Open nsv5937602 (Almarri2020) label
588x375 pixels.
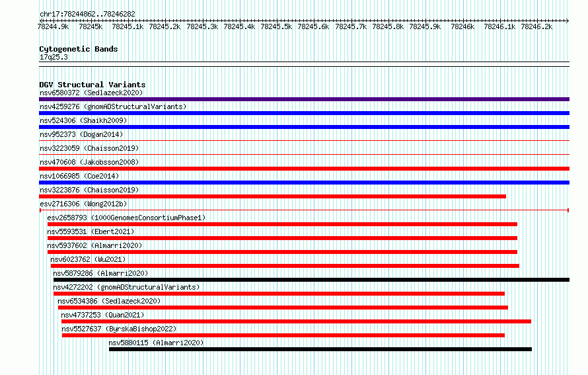click(x=95, y=245)
